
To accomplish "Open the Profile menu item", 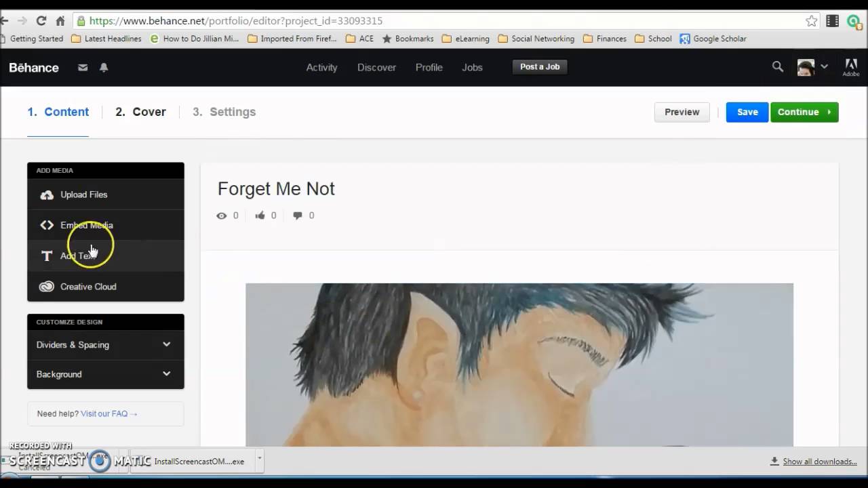I will point(429,67).
